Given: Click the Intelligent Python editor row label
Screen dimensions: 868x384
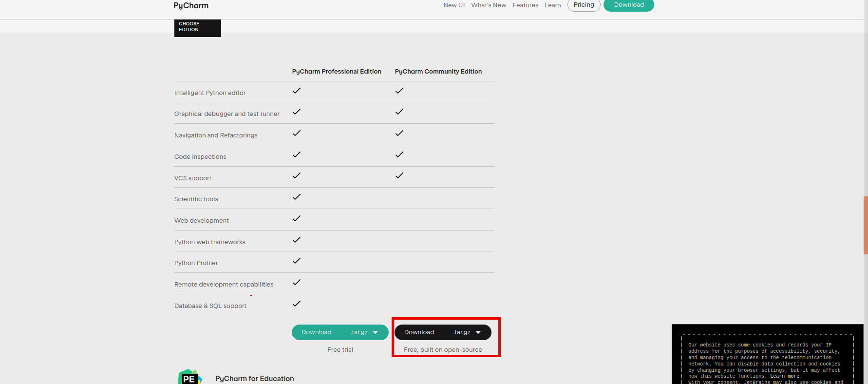Looking at the screenshot, I should pyautogui.click(x=210, y=93).
